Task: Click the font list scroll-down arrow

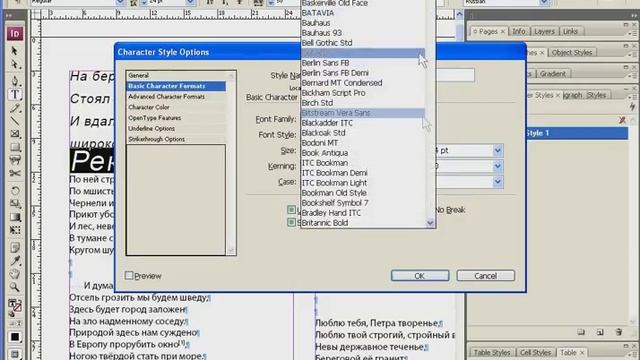Action: pos(430,223)
